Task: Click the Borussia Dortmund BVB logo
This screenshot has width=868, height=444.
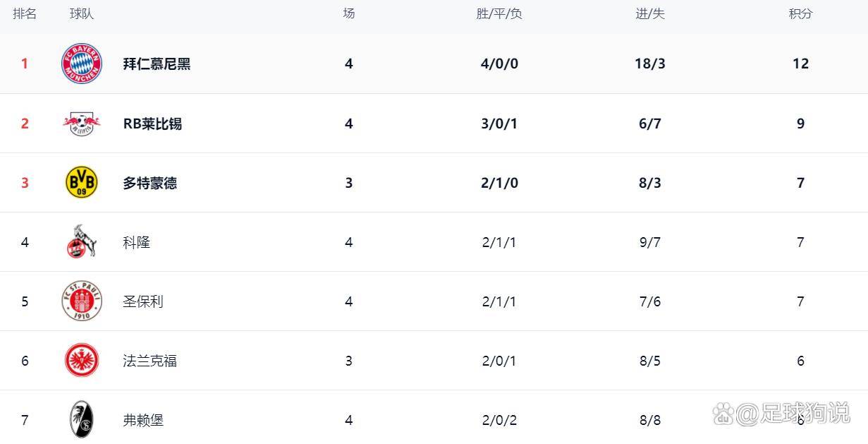Action: (82, 183)
